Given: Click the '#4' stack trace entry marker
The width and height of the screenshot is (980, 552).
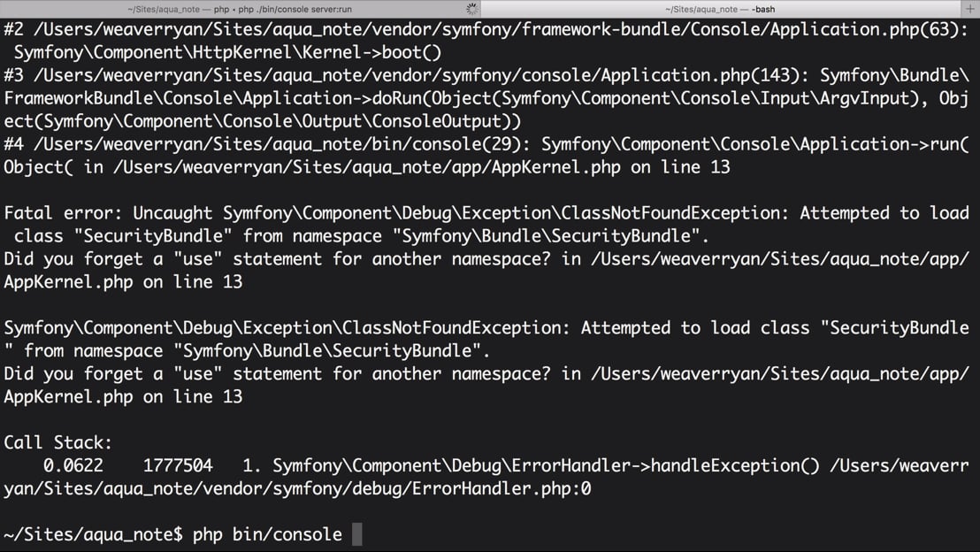Looking at the screenshot, I should pos(14,144).
